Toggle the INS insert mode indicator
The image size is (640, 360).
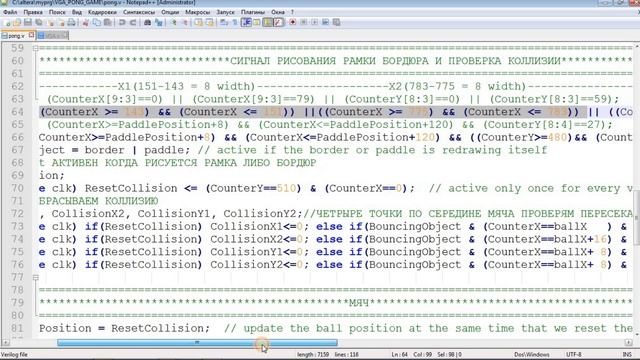tap(627, 355)
